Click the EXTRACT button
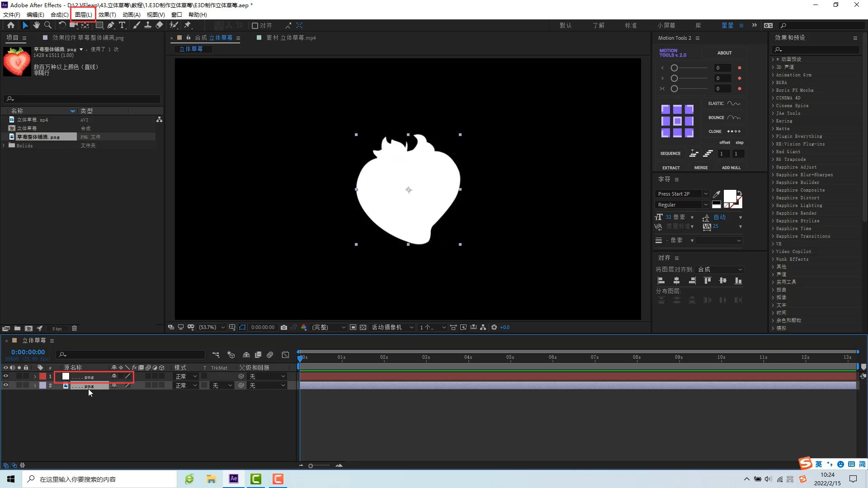This screenshot has height=488, width=868. click(671, 168)
